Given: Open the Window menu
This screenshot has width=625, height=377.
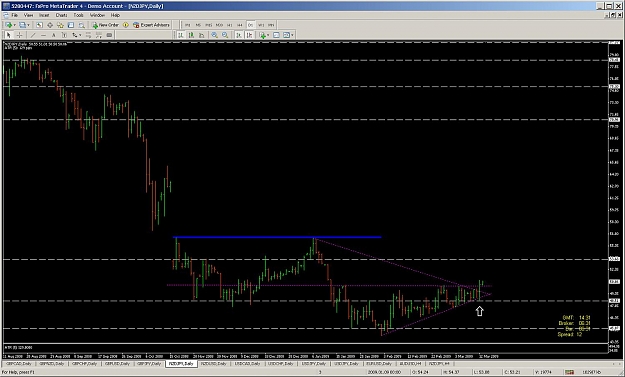Looking at the screenshot, I should [97, 15].
